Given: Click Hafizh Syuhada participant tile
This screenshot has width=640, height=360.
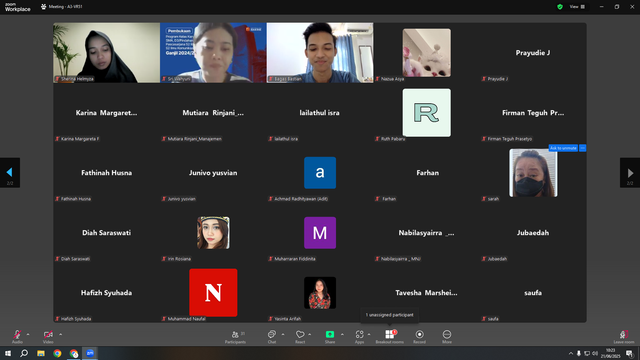Looking at the screenshot, I should 107,293.
